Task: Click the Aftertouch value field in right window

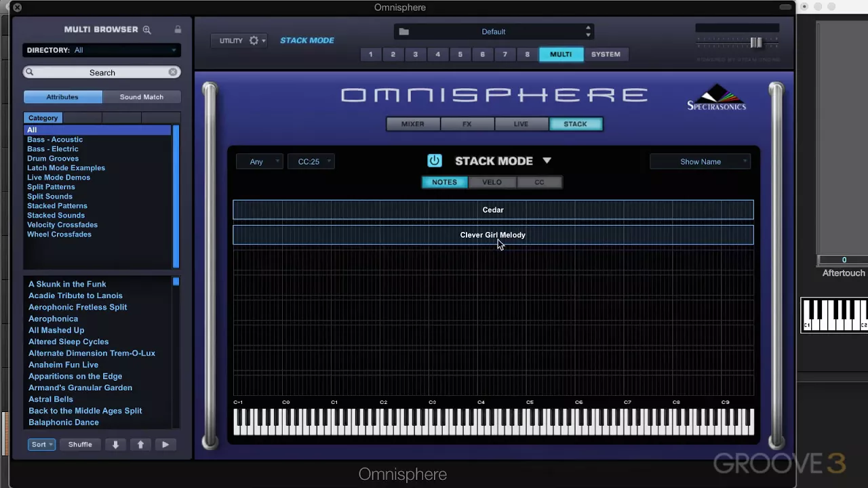Action: pyautogui.click(x=844, y=260)
